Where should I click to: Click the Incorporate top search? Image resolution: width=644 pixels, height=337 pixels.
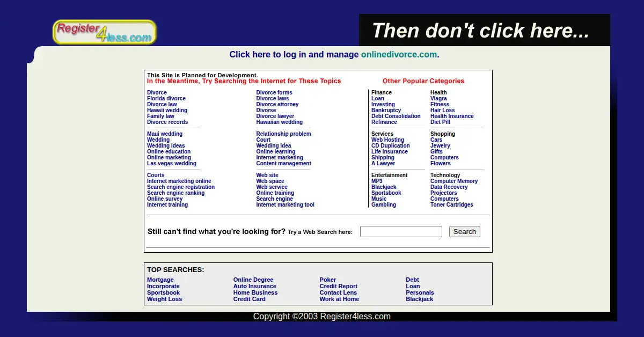163,287
